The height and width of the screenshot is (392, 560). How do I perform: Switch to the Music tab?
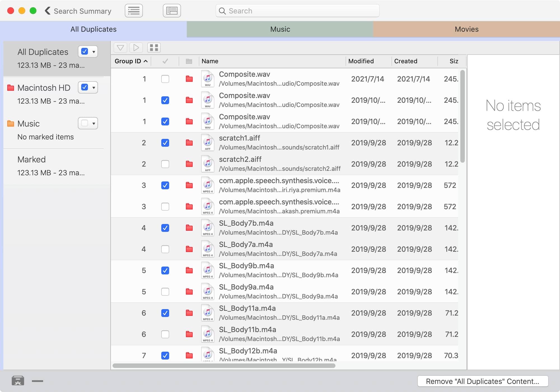pos(280,29)
